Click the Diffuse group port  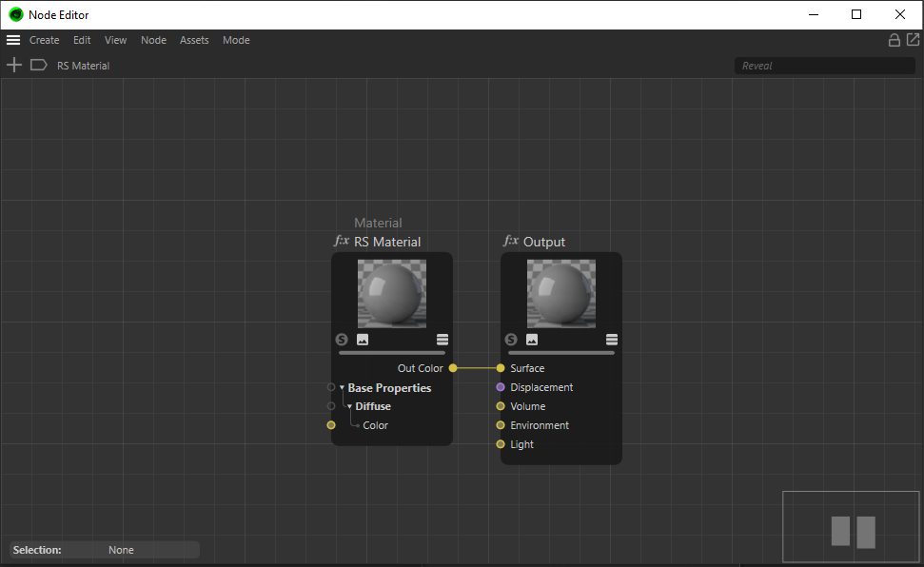tap(331, 406)
